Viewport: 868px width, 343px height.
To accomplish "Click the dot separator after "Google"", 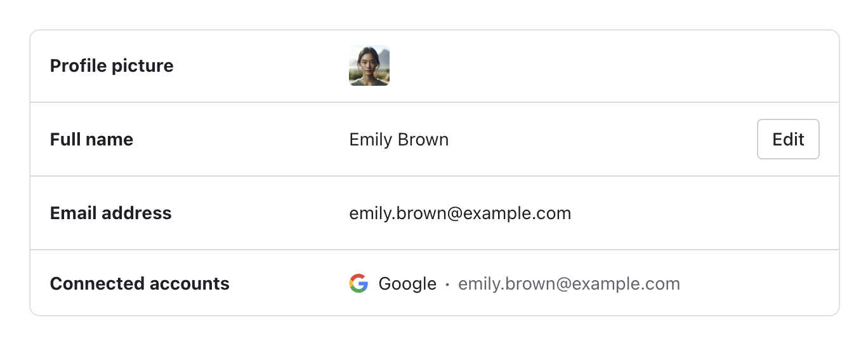I will pyautogui.click(x=447, y=285).
